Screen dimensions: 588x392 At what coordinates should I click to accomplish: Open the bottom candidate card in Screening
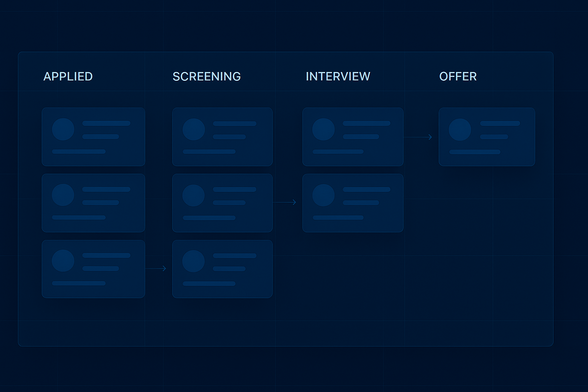click(222, 269)
